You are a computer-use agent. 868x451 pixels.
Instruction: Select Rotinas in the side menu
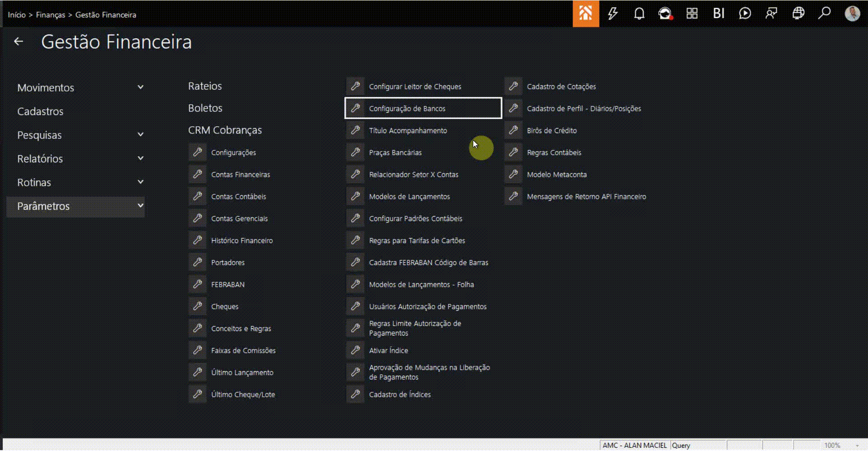(x=34, y=183)
